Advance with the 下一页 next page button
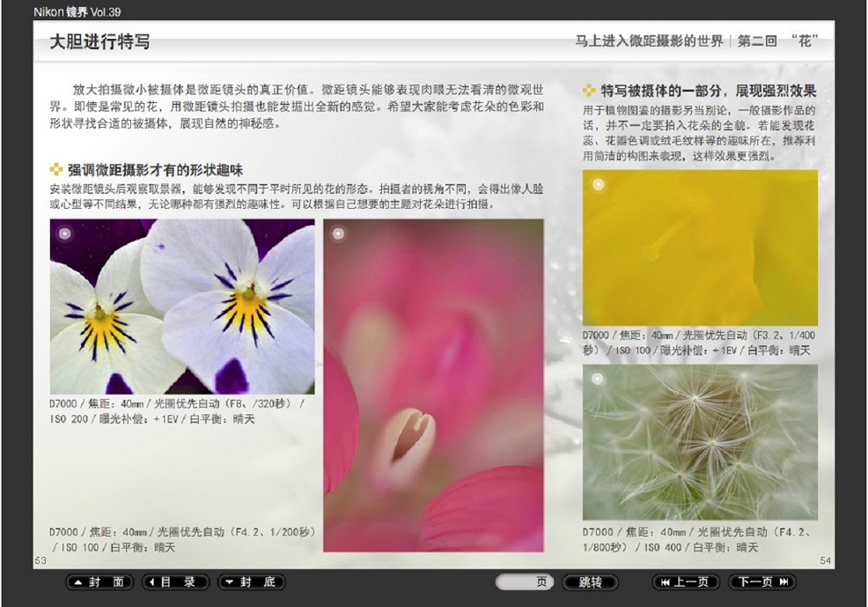 tap(762, 582)
